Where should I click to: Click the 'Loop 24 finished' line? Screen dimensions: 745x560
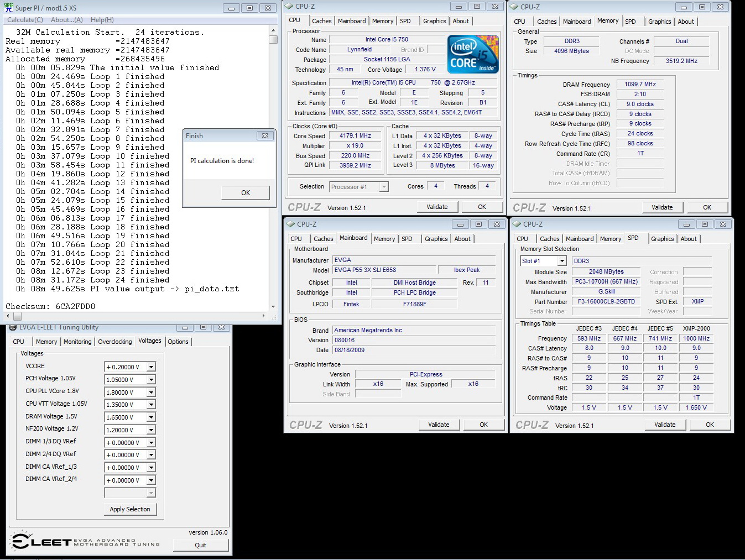pyautogui.click(x=93, y=280)
